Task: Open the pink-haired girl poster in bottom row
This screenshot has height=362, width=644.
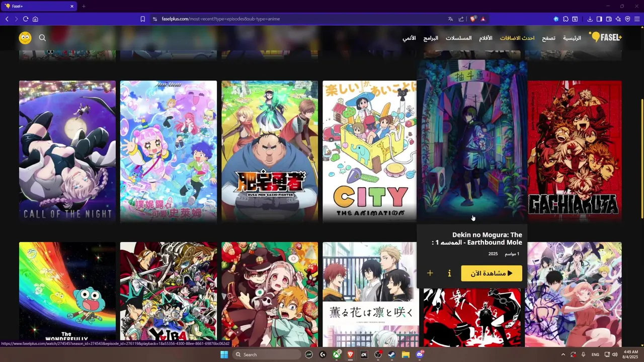Action: coord(574,294)
